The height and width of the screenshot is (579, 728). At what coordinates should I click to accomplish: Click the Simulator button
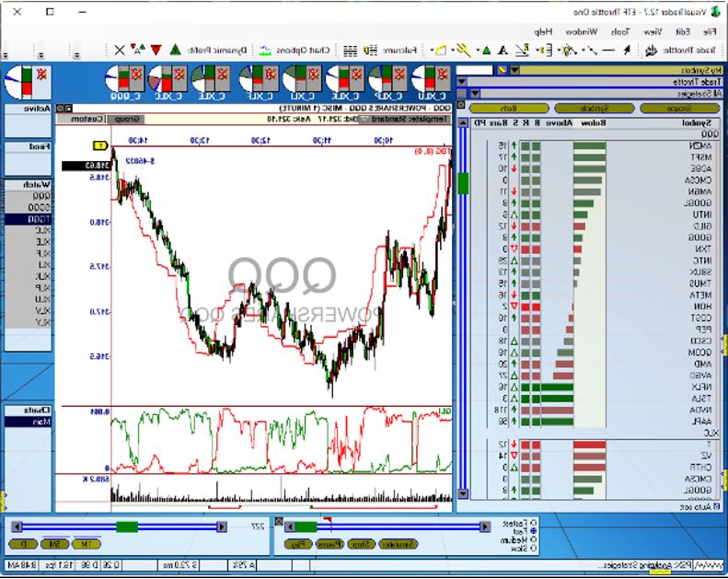tap(399, 544)
